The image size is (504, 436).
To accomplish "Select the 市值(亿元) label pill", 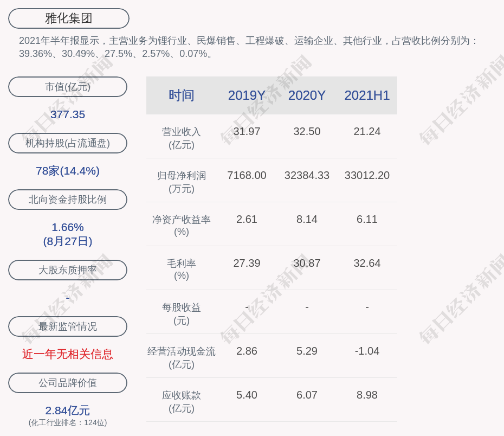I will pos(68,87).
